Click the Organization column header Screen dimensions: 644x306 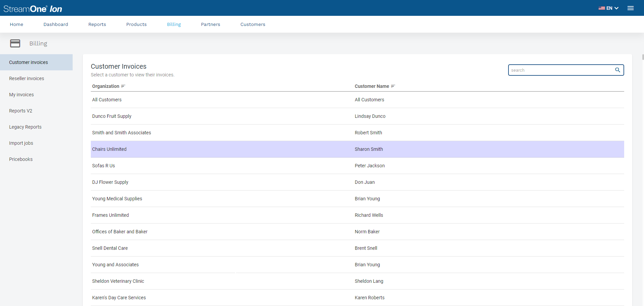tap(106, 86)
